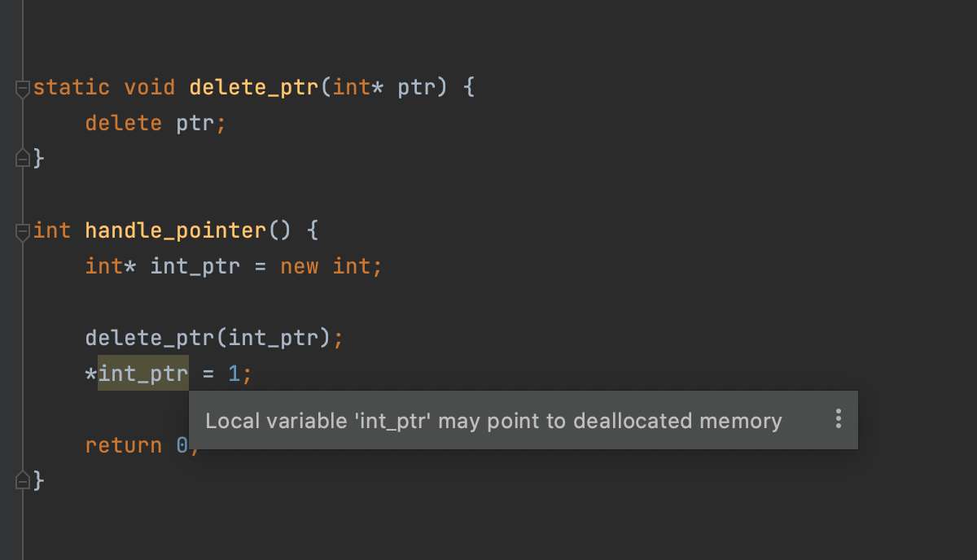Click the handle_pointer function name
The image size is (977, 560).
click(x=175, y=230)
